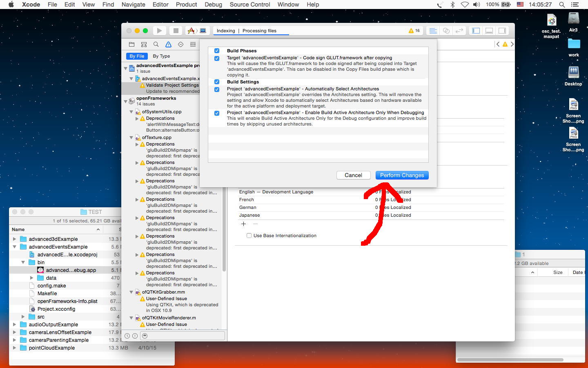Open the Find navigator

point(156,44)
